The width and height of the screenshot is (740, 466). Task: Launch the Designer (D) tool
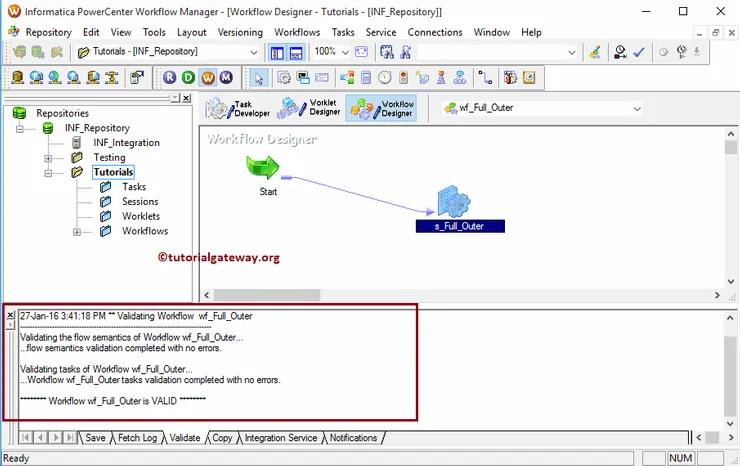tap(189, 77)
